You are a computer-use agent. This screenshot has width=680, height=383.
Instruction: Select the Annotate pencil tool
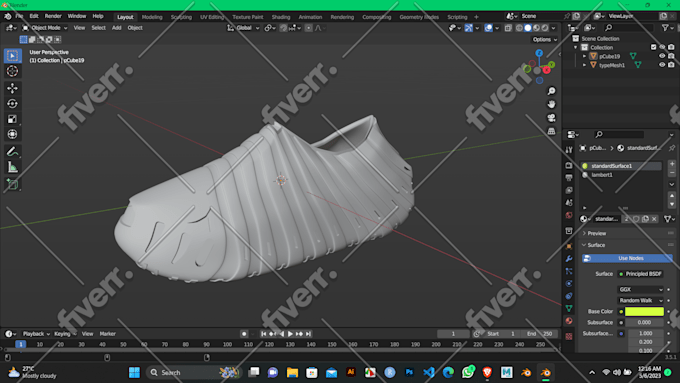point(12,151)
